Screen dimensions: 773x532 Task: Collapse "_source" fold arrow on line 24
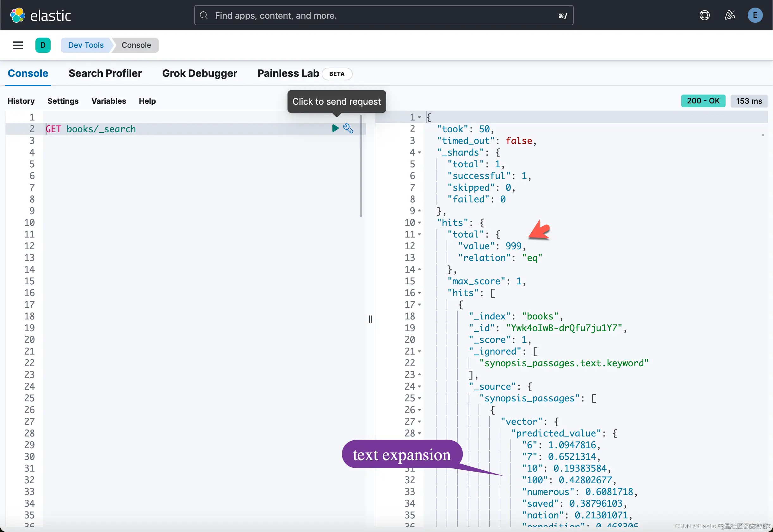pyautogui.click(x=419, y=387)
